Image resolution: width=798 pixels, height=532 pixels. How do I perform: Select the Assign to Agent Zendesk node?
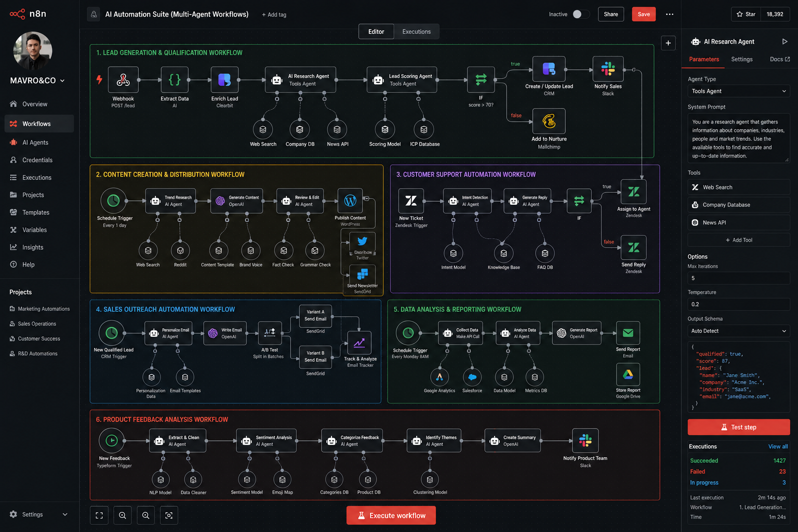click(x=634, y=192)
